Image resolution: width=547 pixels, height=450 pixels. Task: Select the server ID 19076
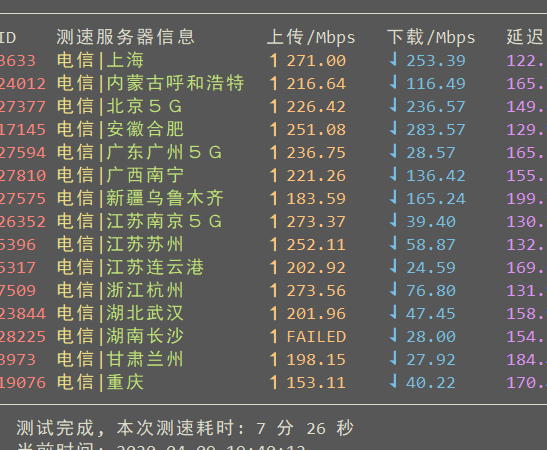tap(23, 383)
